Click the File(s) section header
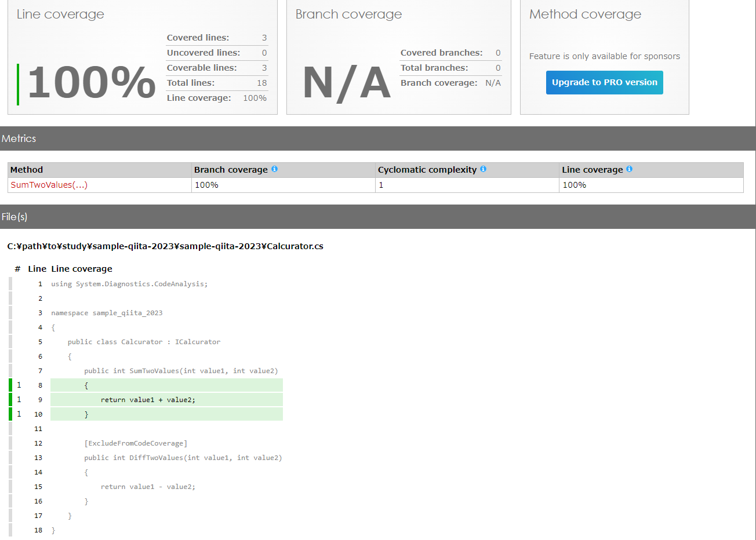Screen dimensions: 756x540 click(x=377, y=217)
